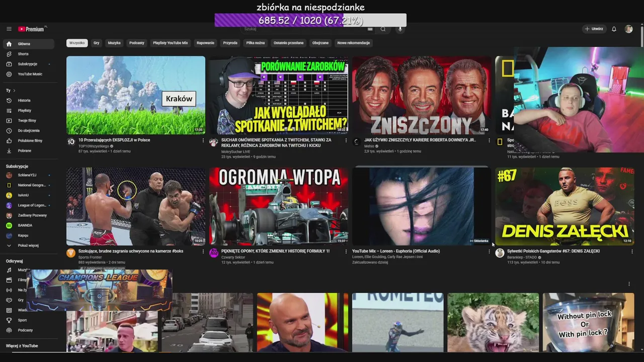644x362 pixels.
Task: Select Playlisty YouTube Mix chip
Action: [x=171, y=43]
